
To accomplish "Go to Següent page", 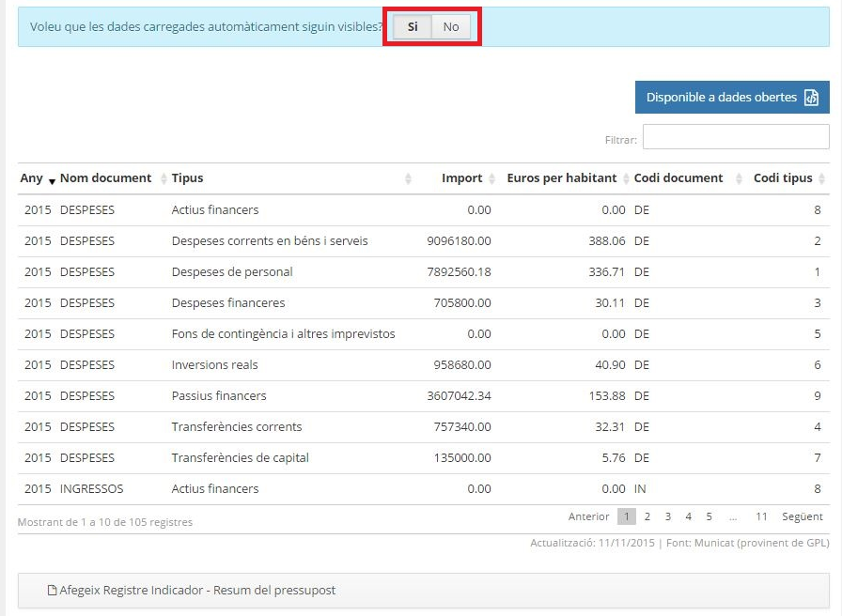I will [802, 516].
